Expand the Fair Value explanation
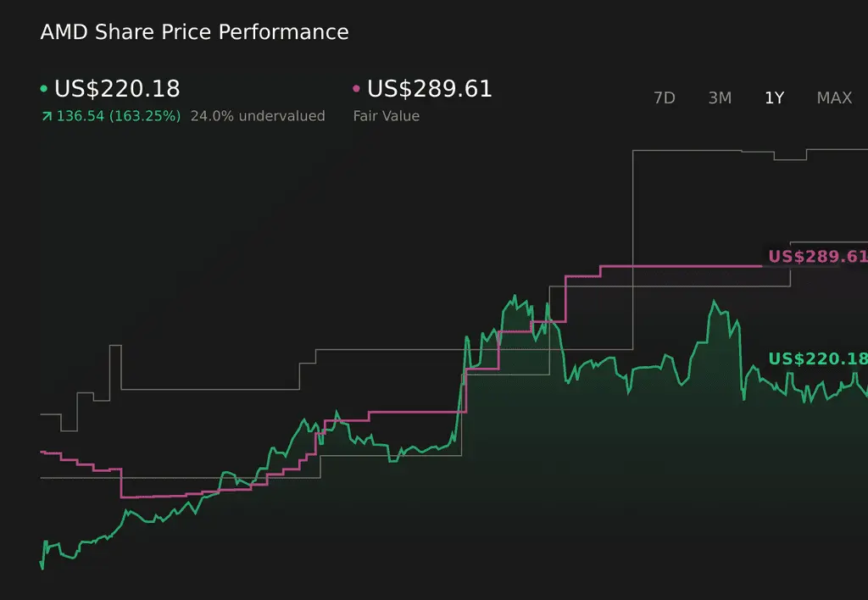Screen dimensions: 868x600 click(x=386, y=116)
